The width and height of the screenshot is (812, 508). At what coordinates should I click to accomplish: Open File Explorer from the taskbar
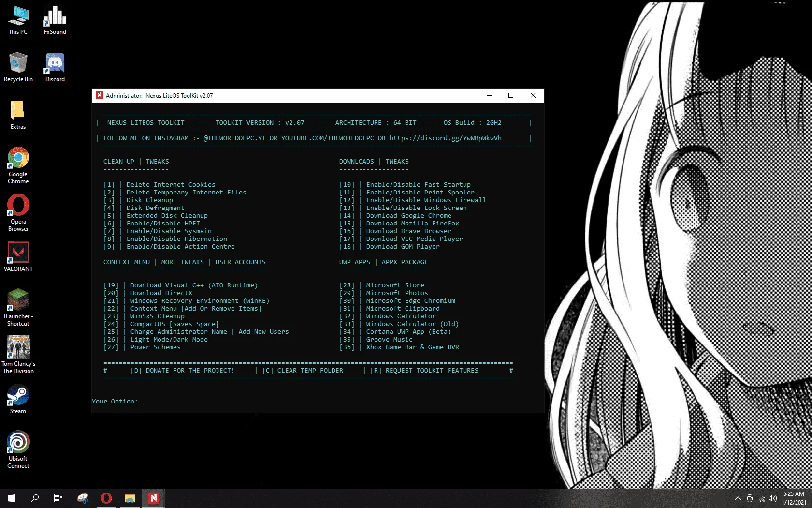pos(130,498)
